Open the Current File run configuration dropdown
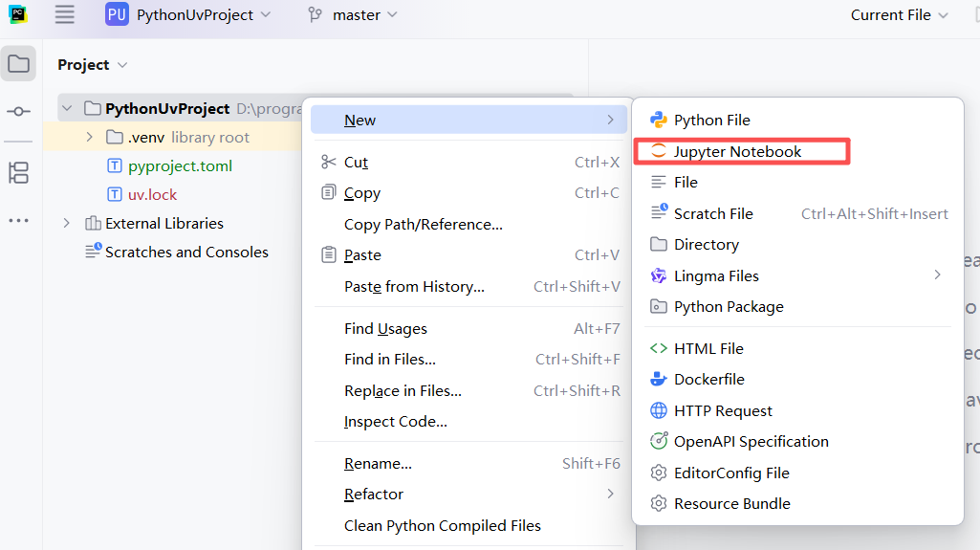980x550 pixels. [x=900, y=15]
